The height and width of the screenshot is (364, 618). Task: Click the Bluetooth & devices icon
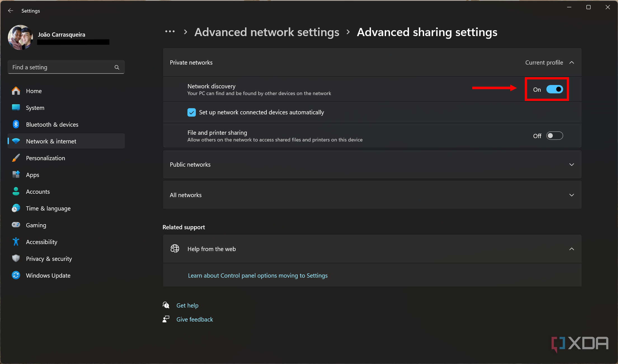click(16, 124)
